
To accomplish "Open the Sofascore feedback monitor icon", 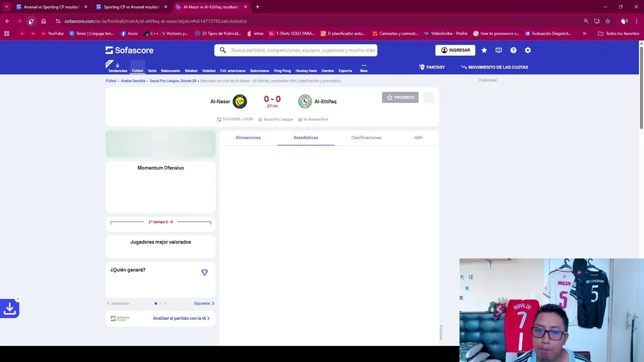I will point(499,50).
